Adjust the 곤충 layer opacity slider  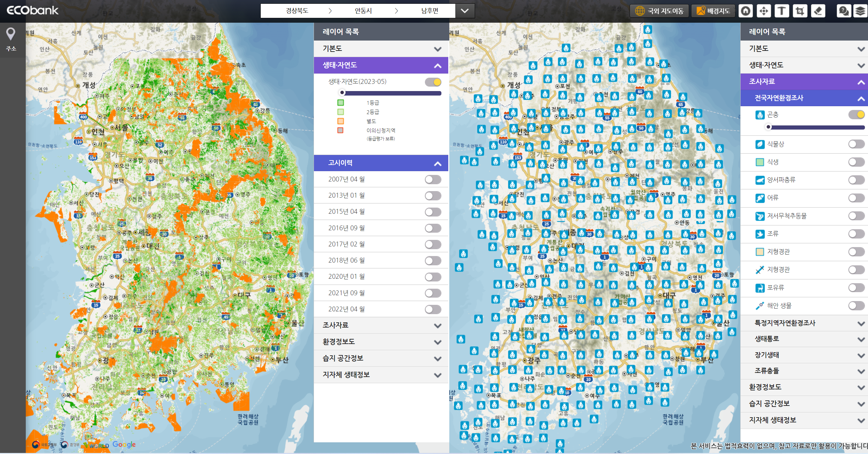(769, 127)
